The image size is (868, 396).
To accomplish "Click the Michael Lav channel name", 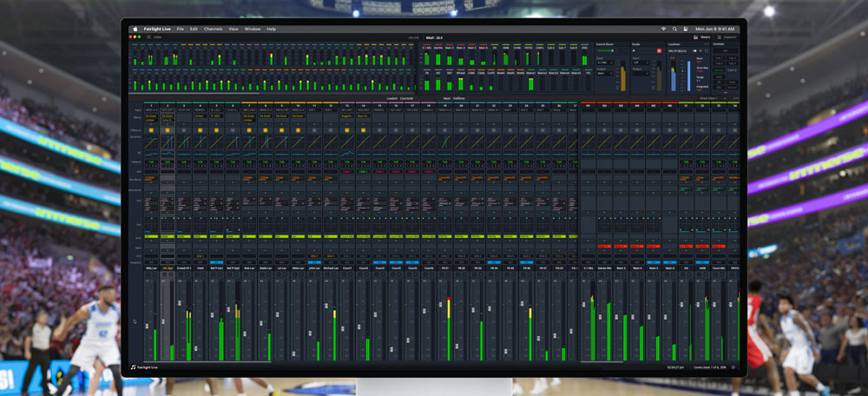I will (331, 268).
